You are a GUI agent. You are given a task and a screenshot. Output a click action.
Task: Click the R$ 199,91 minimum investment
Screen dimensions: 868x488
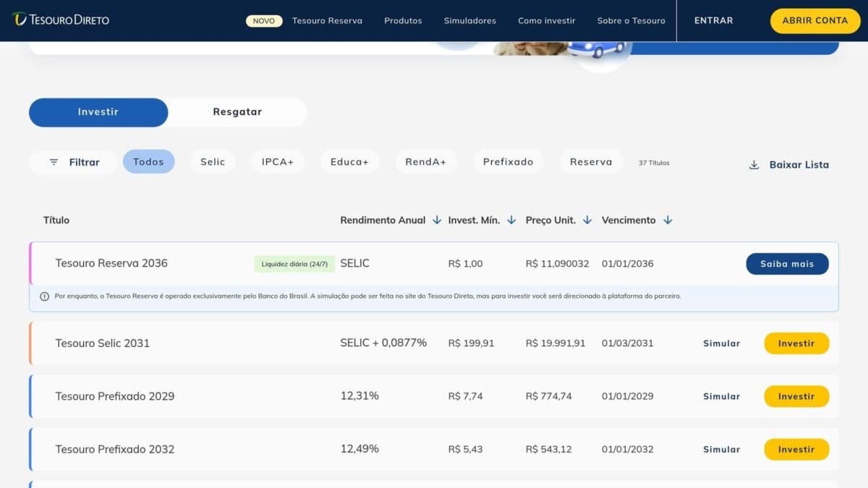point(471,343)
